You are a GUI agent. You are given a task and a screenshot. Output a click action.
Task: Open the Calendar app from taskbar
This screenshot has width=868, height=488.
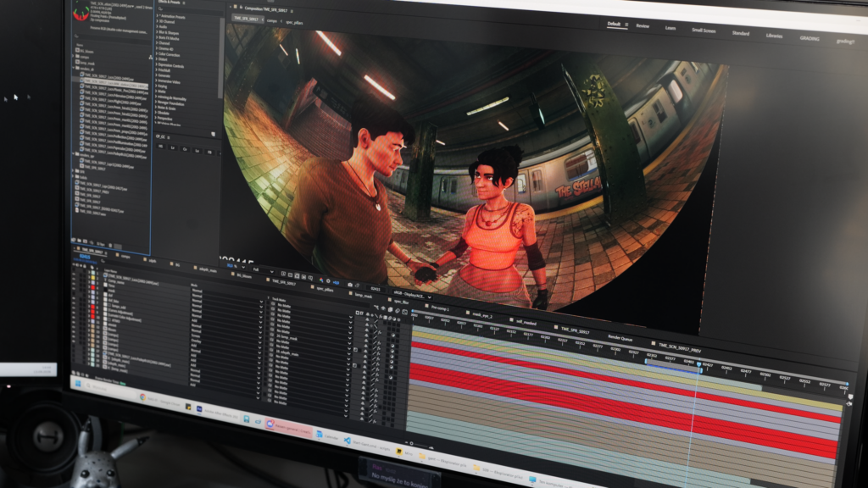(x=327, y=437)
